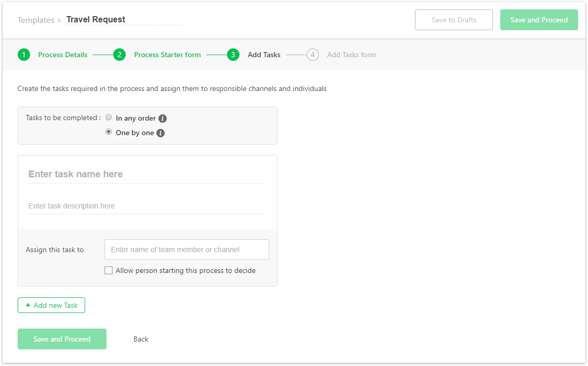Focus the Enter task description here field
This screenshot has width=588, height=366.
click(x=148, y=206)
